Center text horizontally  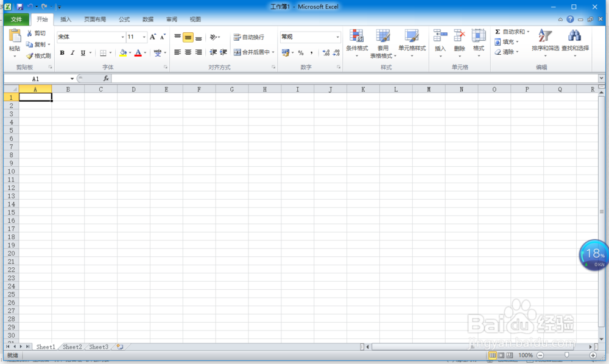pyautogui.click(x=188, y=52)
